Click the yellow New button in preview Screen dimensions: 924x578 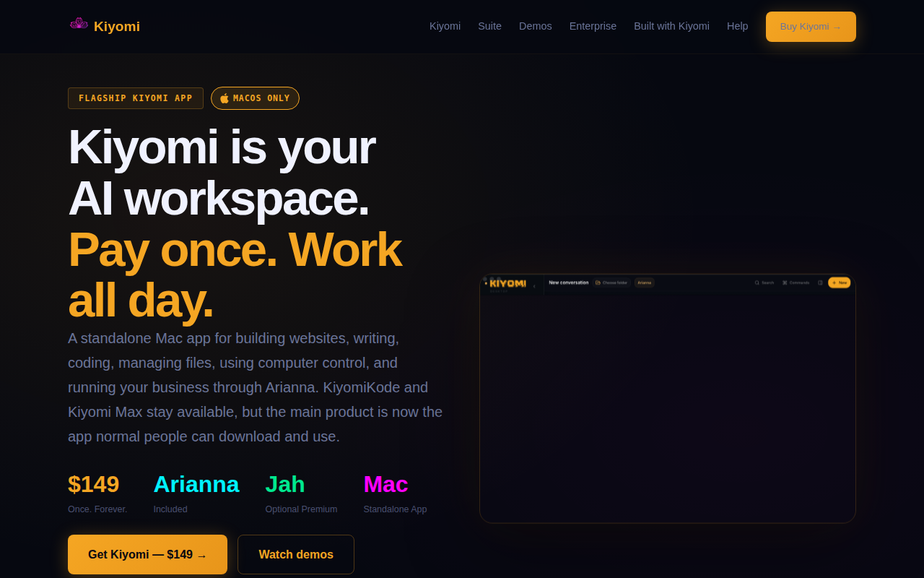[x=840, y=282]
